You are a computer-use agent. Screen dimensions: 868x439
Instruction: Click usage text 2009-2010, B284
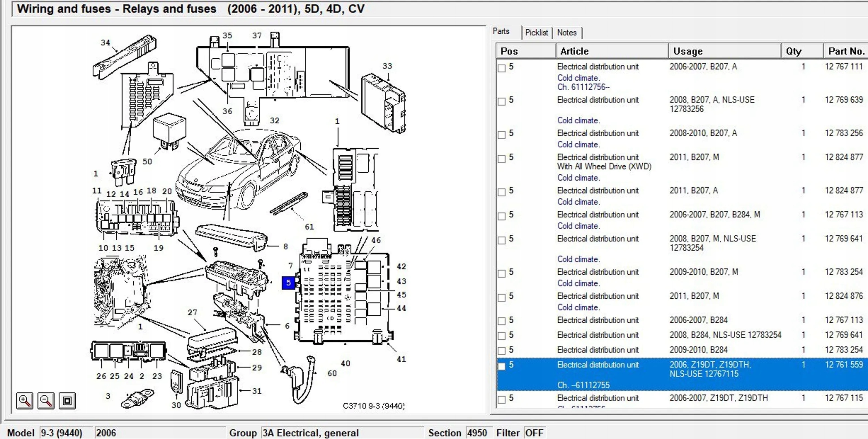pos(699,350)
